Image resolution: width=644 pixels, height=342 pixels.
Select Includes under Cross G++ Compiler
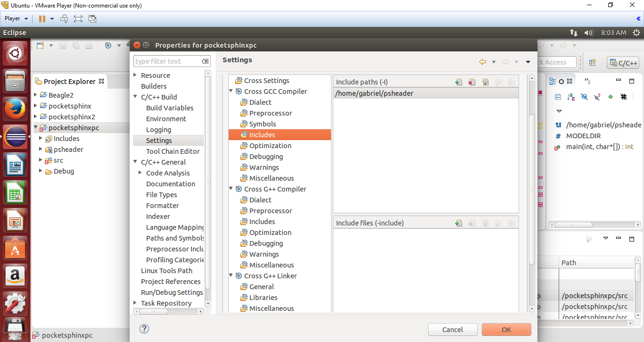click(x=262, y=222)
